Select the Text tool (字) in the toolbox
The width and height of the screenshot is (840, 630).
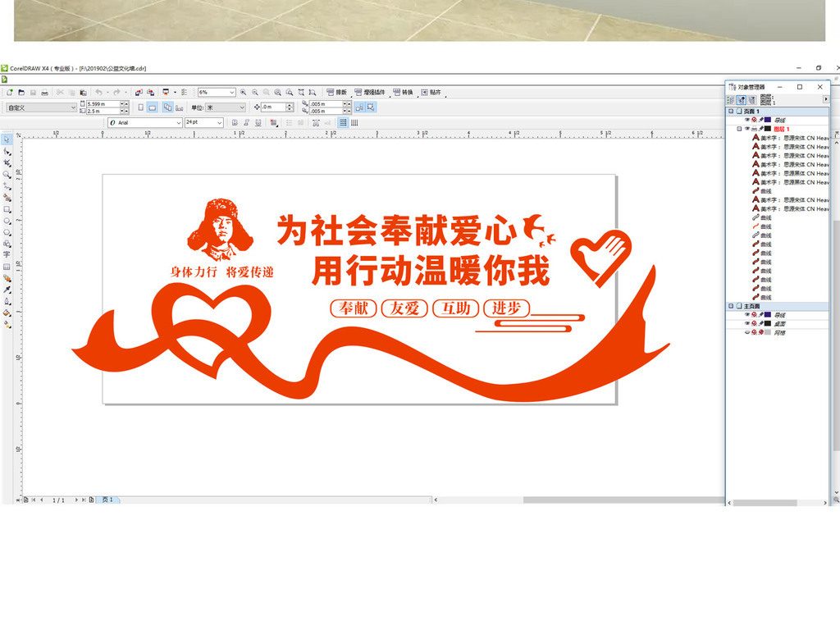click(7, 255)
